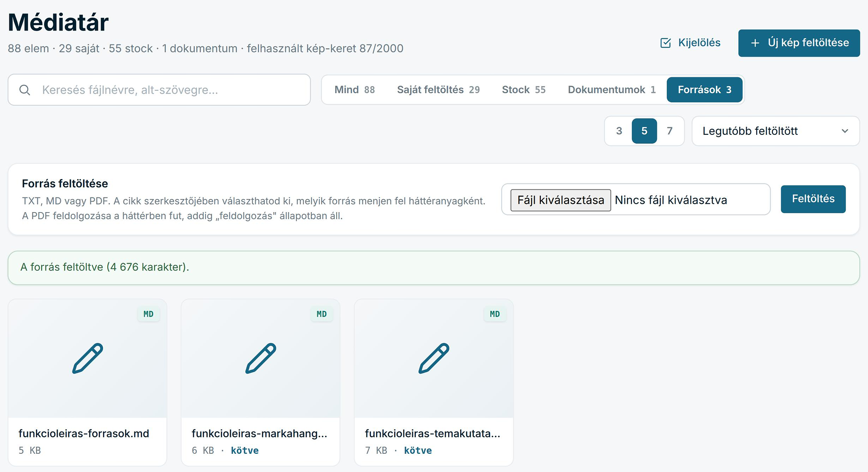Click the Nincs fájl kiválasztva text

pyautogui.click(x=671, y=200)
